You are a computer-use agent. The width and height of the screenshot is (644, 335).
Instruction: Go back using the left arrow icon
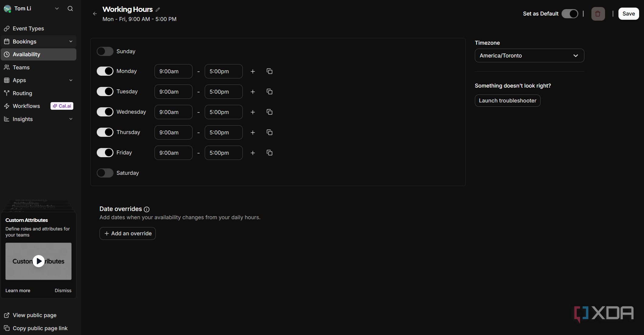[95, 14]
